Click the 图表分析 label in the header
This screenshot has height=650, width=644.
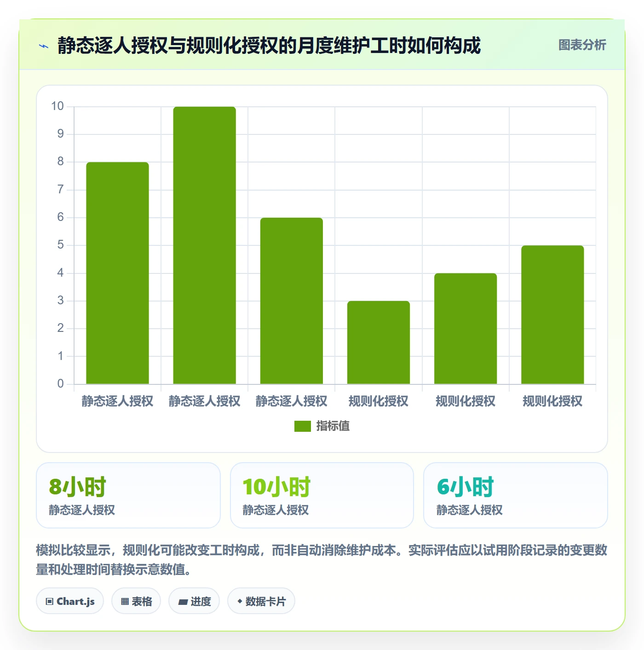582,45
